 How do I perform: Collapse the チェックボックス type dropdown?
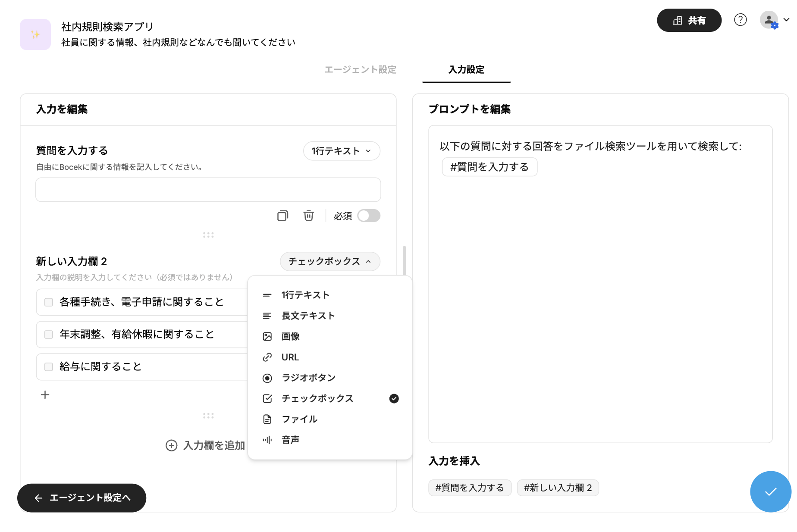[x=330, y=262]
